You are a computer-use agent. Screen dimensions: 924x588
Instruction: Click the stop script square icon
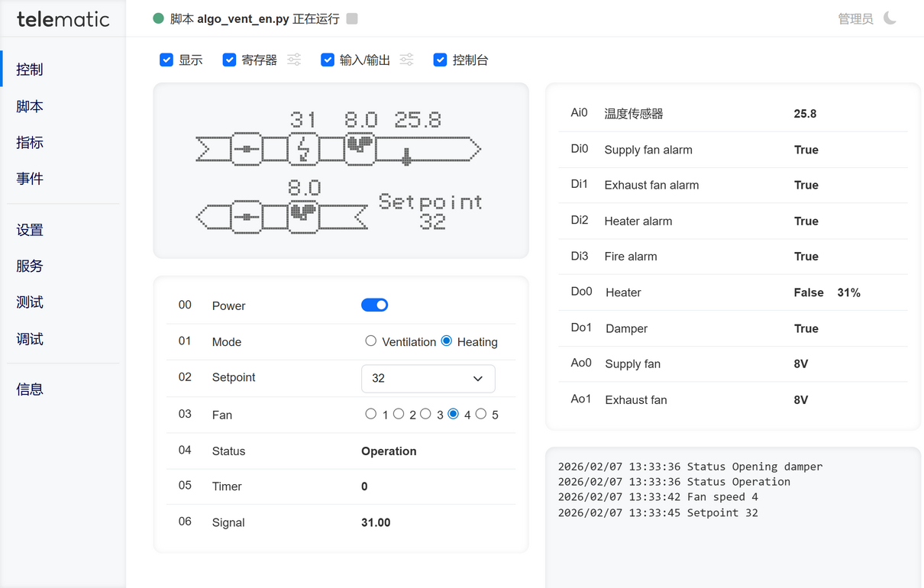click(x=352, y=18)
